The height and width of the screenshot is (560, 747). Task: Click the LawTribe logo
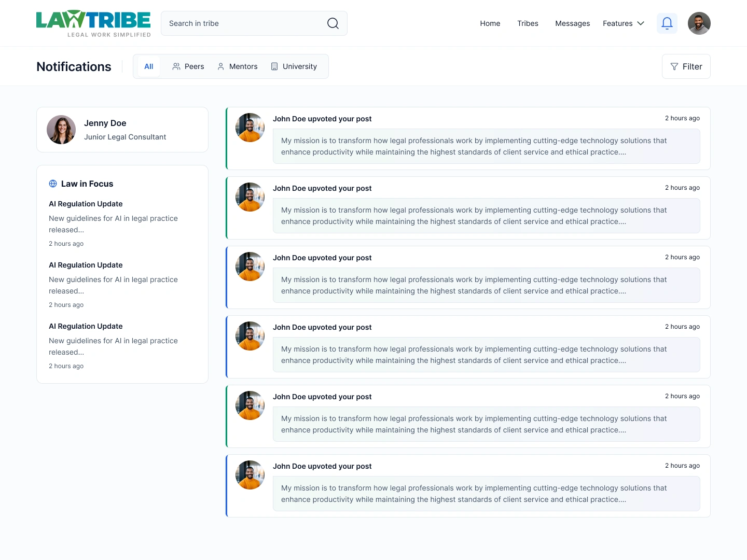click(93, 23)
